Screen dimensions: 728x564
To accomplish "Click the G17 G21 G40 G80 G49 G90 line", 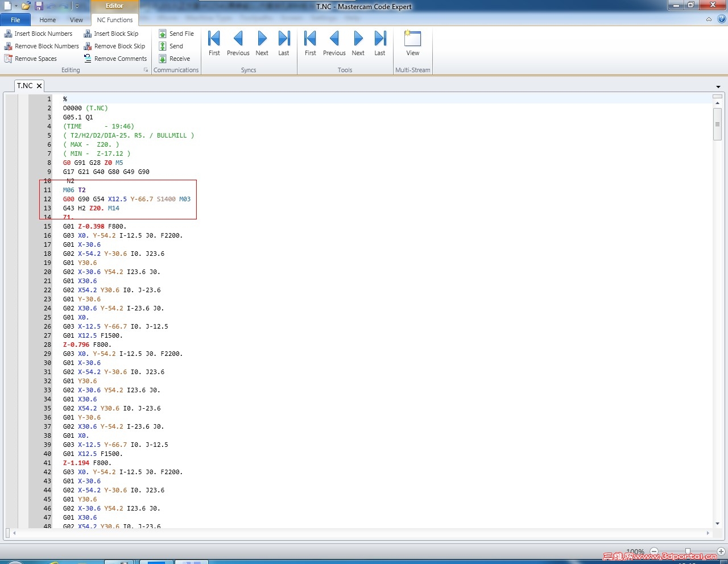I will click(106, 172).
